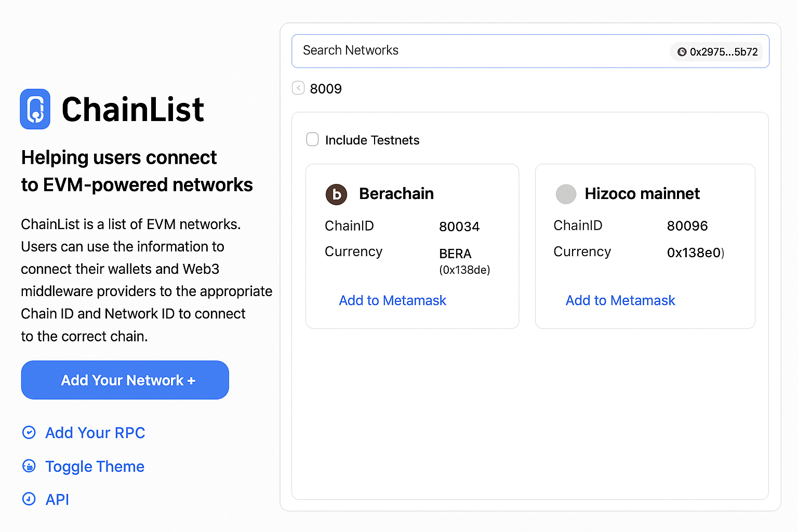This screenshot has height=532, width=798.
Task: Click the ChainList title text
Action: tap(133, 109)
